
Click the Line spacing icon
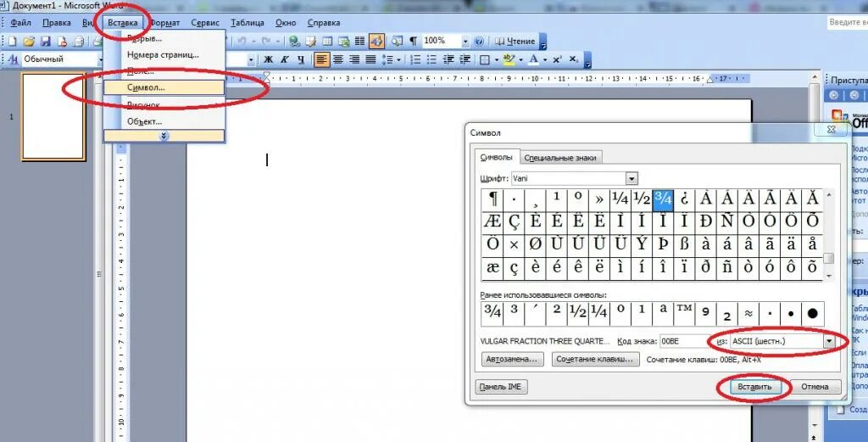[388, 59]
